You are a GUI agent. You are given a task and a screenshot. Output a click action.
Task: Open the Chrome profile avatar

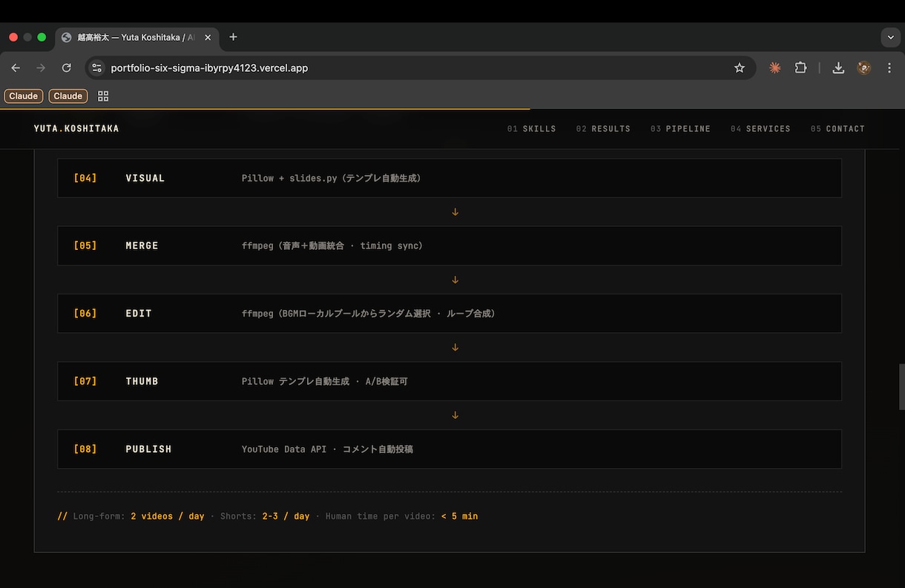[x=864, y=68]
